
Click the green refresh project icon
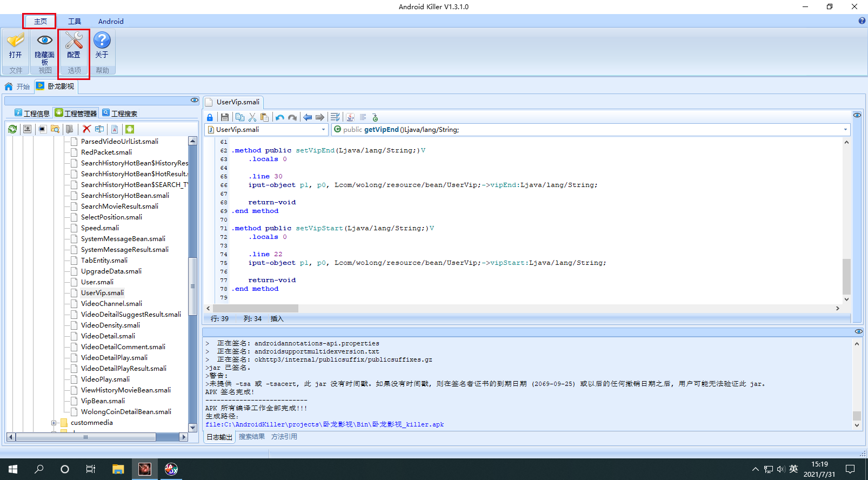point(12,129)
